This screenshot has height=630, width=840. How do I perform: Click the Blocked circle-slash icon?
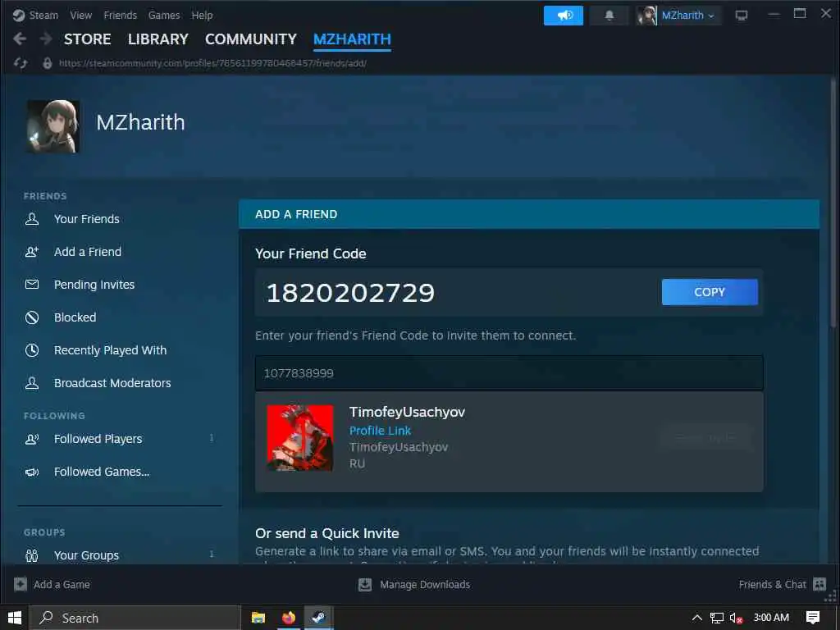tap(32, 317)
